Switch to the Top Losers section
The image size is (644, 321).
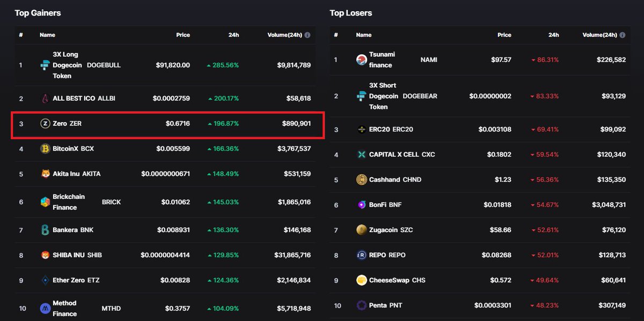pyautogui.click(x=351, y=12)
